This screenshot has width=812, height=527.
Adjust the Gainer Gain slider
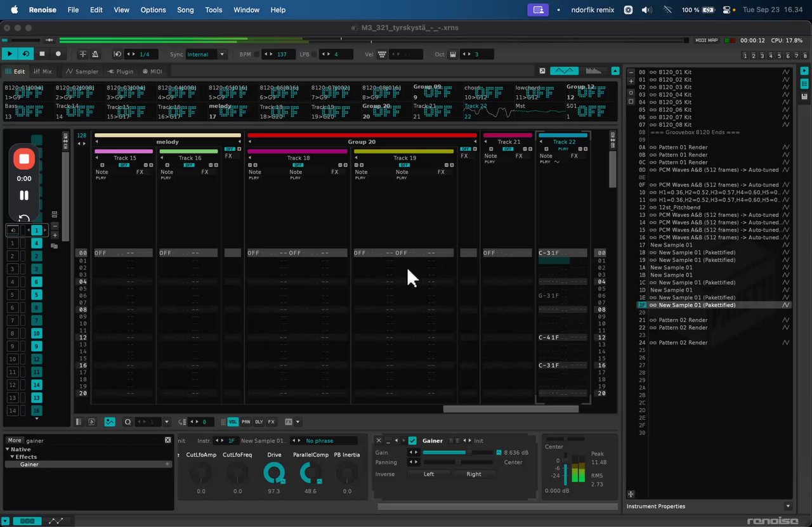[457, 453]
